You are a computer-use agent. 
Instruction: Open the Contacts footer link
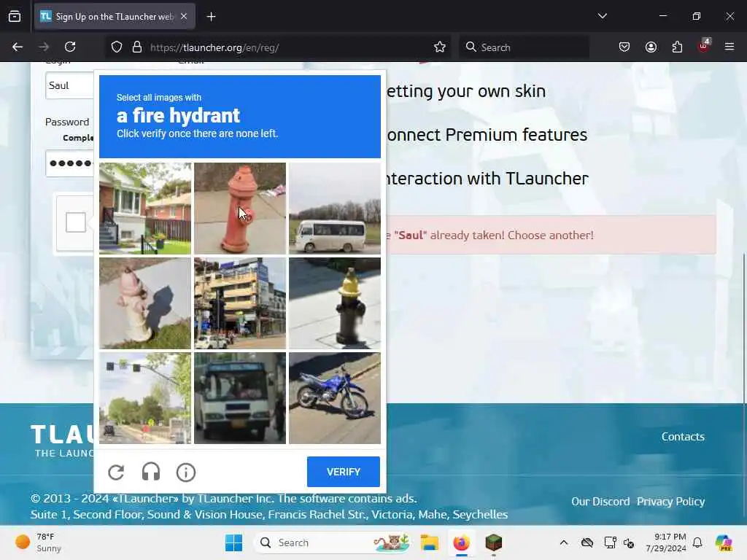[683, 437]
